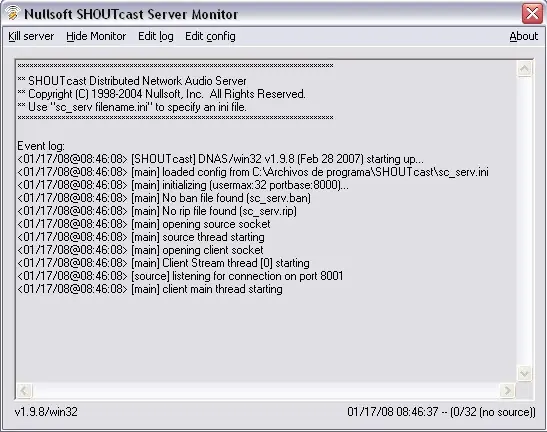Open the About menu item
Viewport: 547px width, 432px height.
pyautogui.click(x=523, y=36)
